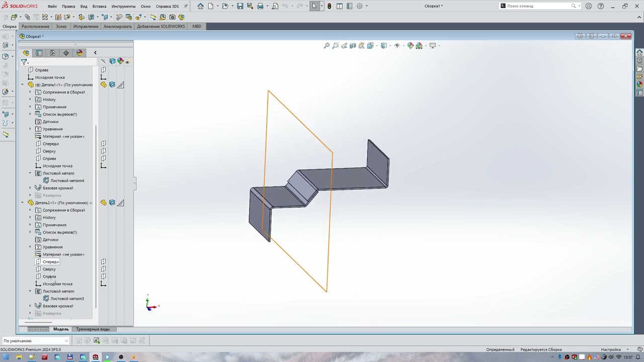
Task: Open the login user account icon
Action: [589, 6]
